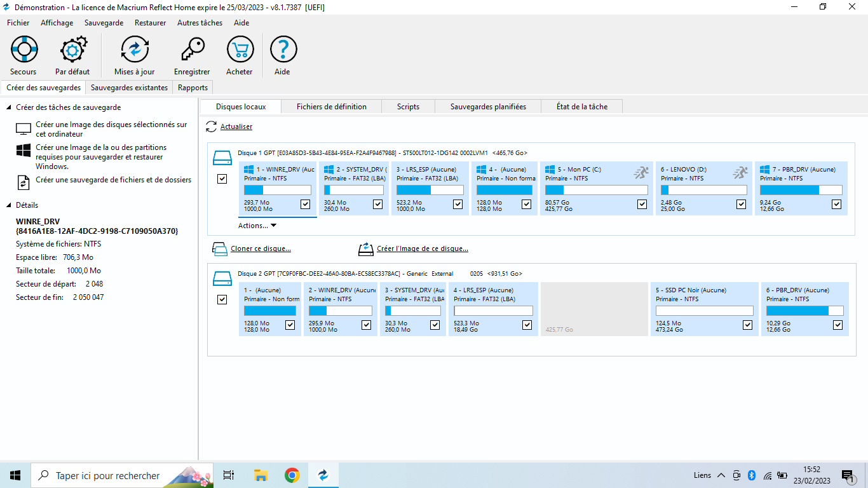Switch to the Fichiers de définition tab
Image resolution: width=868 pixels, height=488 pixels.
pyautogui.click(x=332, y=107)
